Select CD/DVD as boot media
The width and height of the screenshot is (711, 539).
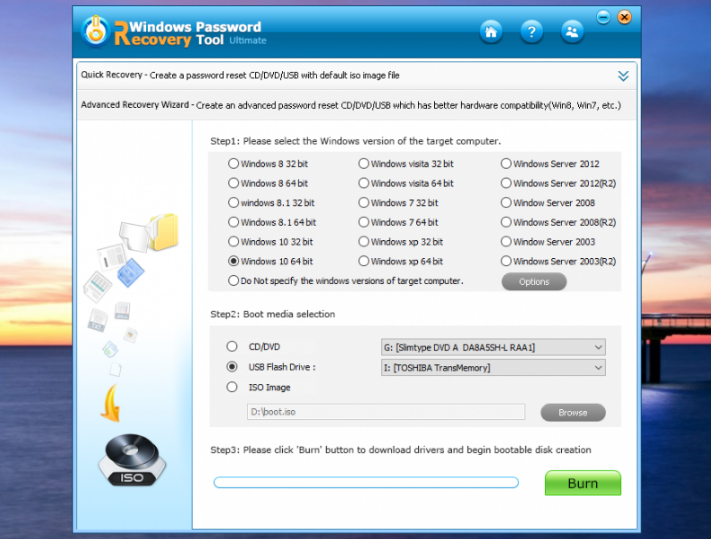(253, 347)
